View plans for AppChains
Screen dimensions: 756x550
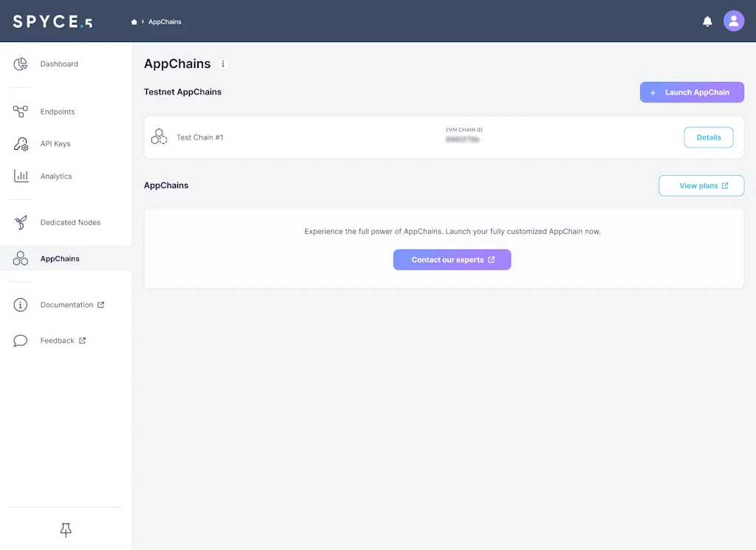pos(701,185)
